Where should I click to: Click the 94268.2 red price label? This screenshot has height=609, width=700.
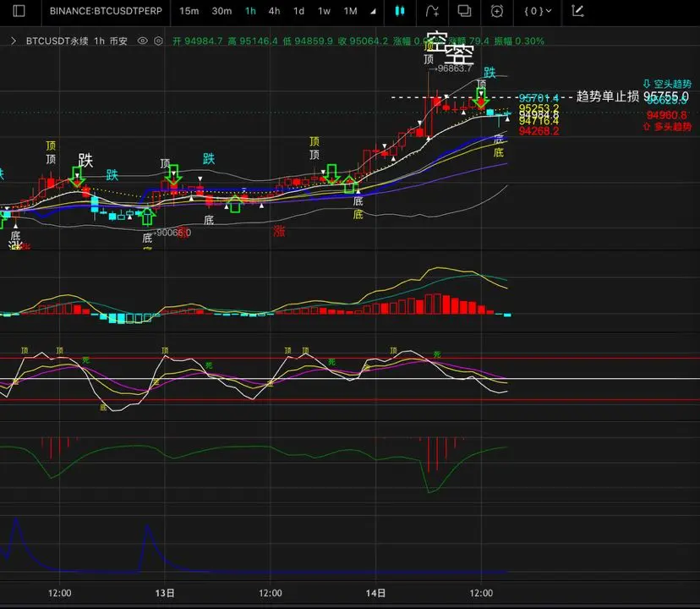[x=539, y=131]
